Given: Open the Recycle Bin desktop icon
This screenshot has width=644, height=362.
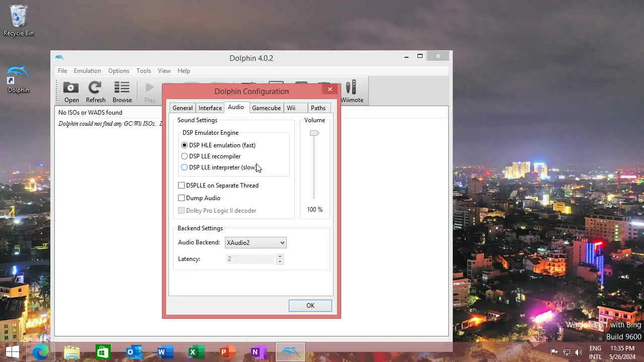Looking at the screenshot, I should click(x=19, y=21).
